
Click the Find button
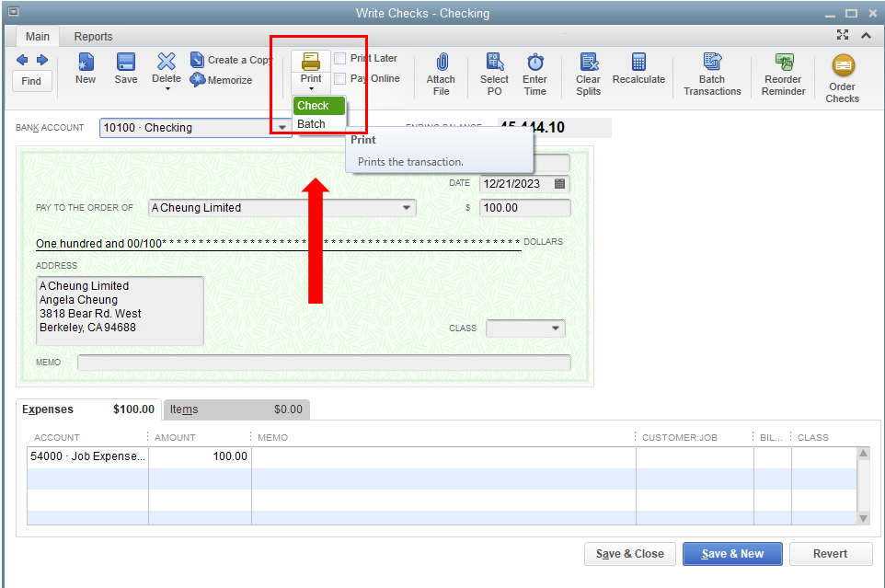pos(31,81)
